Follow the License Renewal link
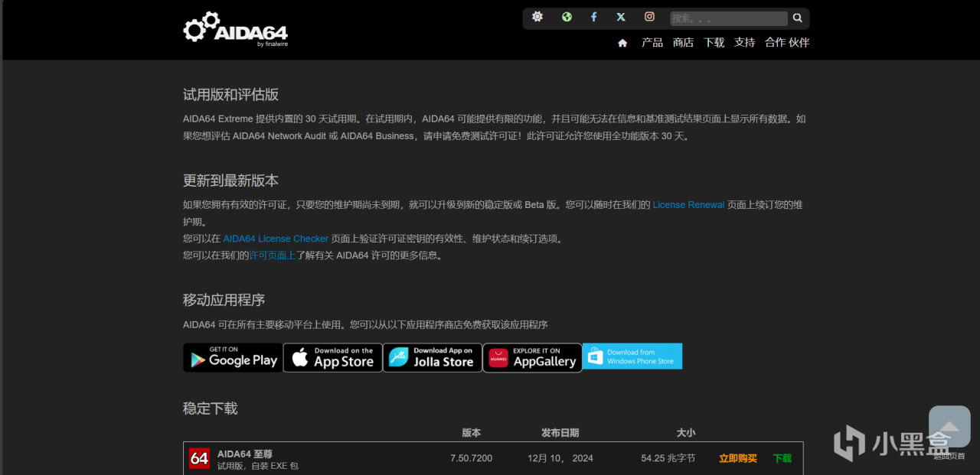 pyautogui.click(x=688, y=205)
